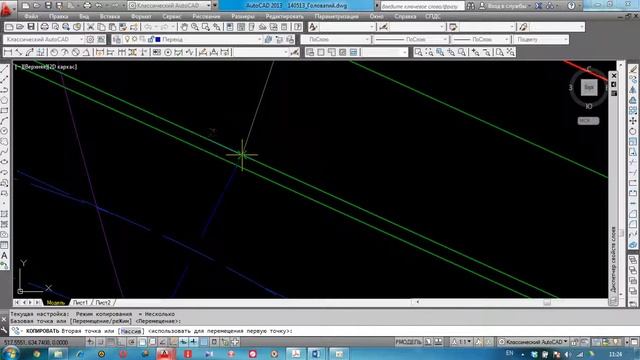Click the Plot (print) icon
The width and height of the screenshot is (640, 360).
pos(44,27)
